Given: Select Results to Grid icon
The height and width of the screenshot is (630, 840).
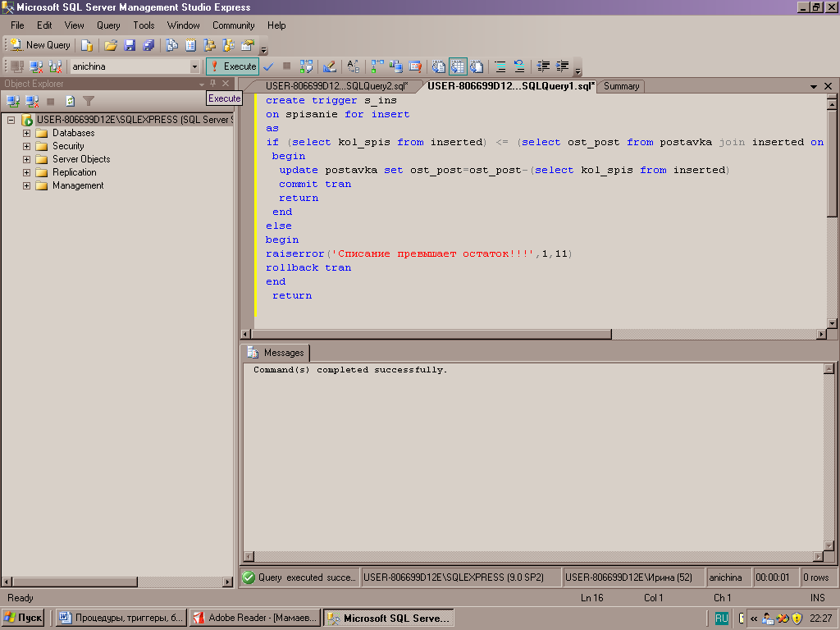Looking at the screenshot, I should [x=458, y=66].
